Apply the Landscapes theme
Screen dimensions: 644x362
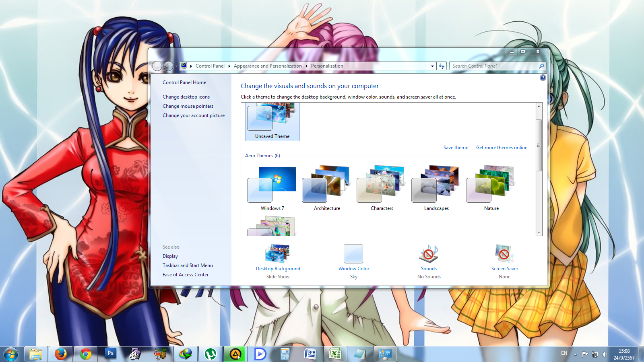point(436,188)
